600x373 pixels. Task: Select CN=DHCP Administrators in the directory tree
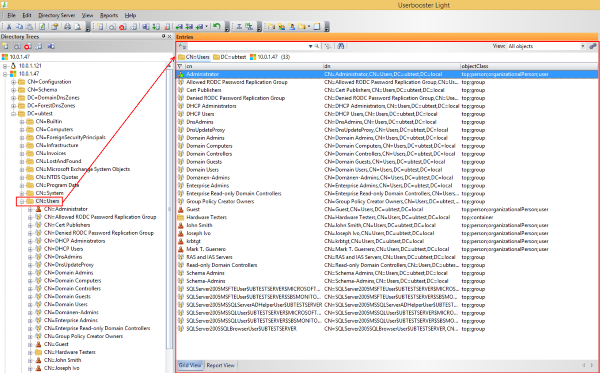pos(74,241)
